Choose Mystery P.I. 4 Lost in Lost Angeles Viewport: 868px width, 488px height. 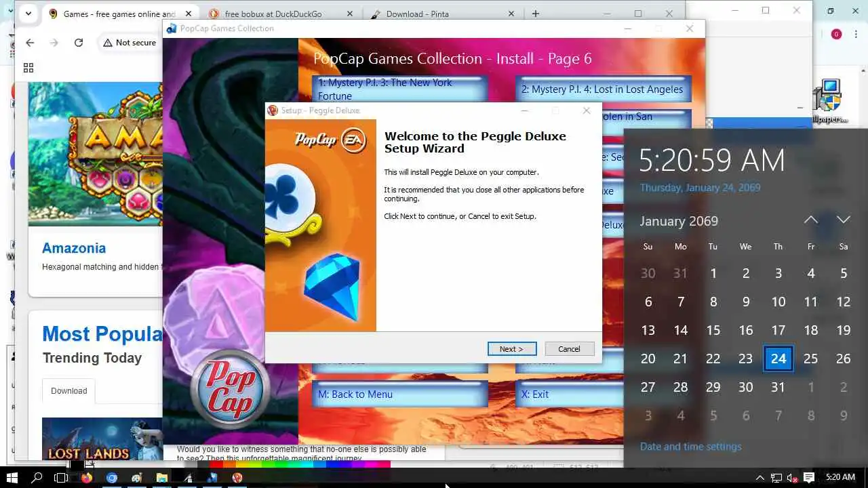tap(603, 89)
